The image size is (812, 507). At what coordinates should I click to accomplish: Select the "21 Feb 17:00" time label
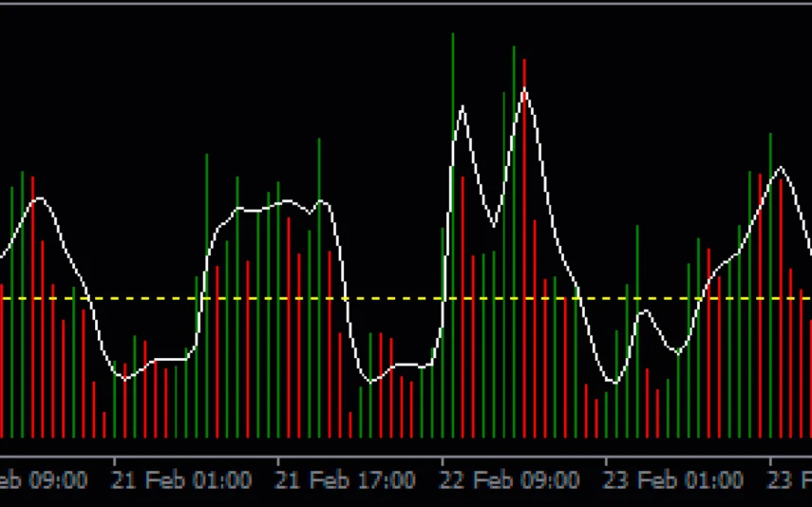(346, 479)
